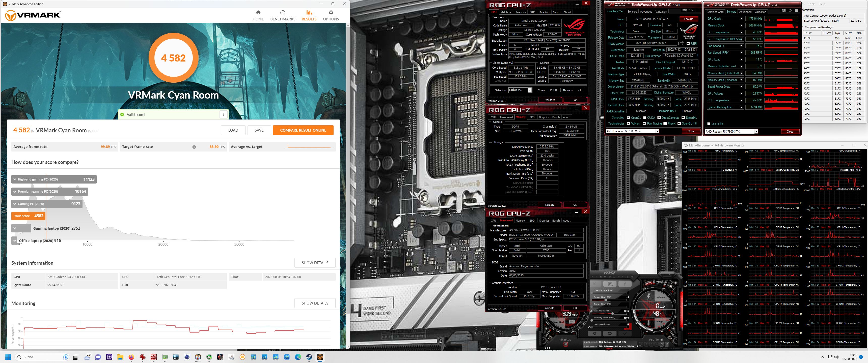The height and width of the screenshot is (363, 868).
Task: Click MSI Afterburner reset arrow button
Action: click(610, 333)
